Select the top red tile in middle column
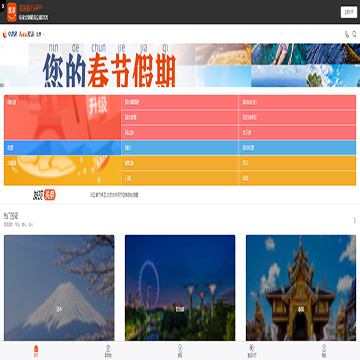 (x=180, y=102)
